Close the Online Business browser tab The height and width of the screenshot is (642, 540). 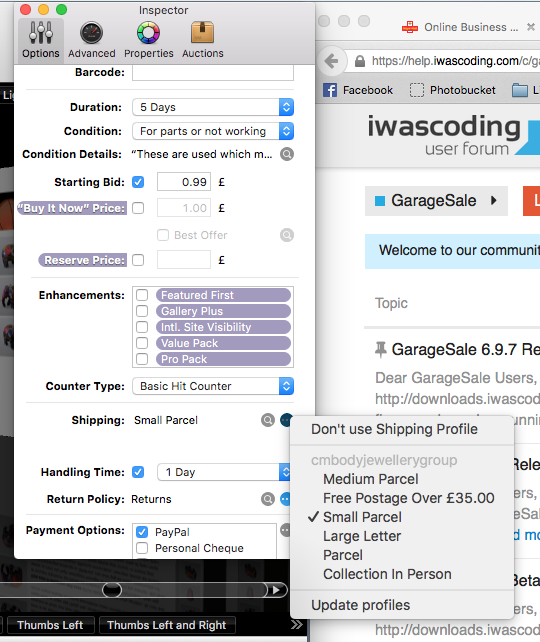pos(531,27)
